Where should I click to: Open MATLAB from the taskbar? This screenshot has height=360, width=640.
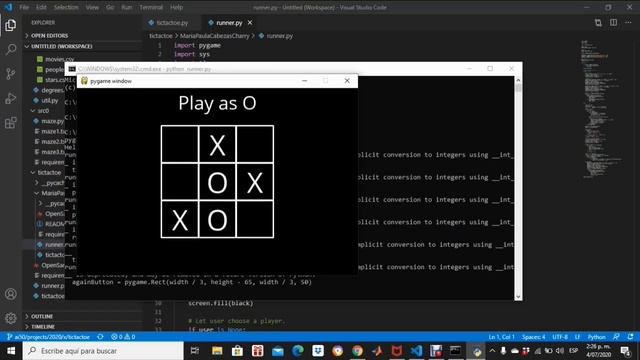click(x=377, y=351)
